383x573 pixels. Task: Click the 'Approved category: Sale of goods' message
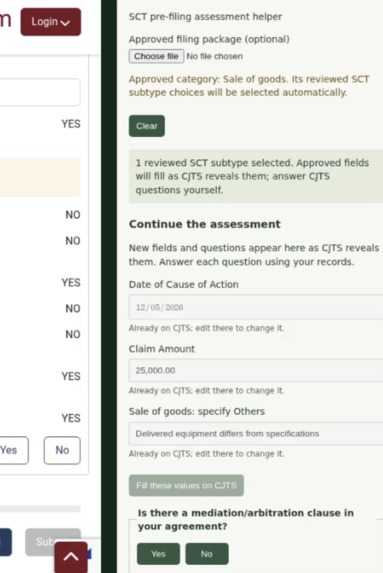(x=249, y=86)
